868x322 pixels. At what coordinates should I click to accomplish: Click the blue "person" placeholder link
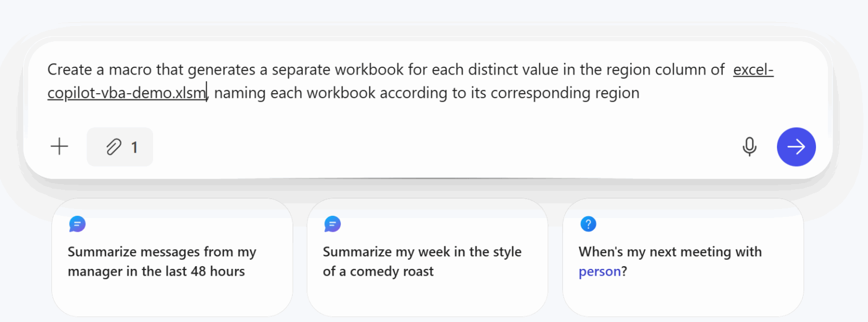click(x=599, y=272)
